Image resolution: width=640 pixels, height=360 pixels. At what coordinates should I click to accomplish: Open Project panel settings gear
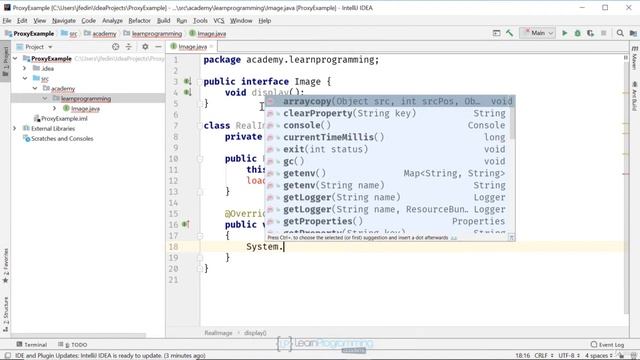145,47
